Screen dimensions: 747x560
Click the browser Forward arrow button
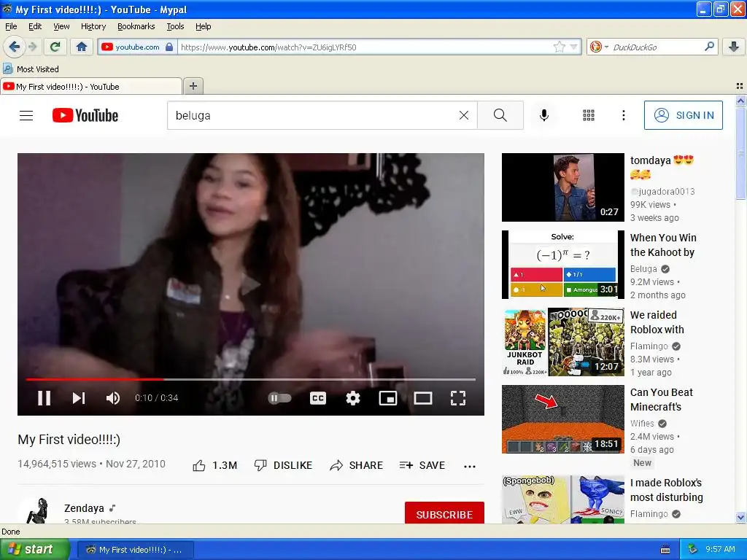pos(32,47)
